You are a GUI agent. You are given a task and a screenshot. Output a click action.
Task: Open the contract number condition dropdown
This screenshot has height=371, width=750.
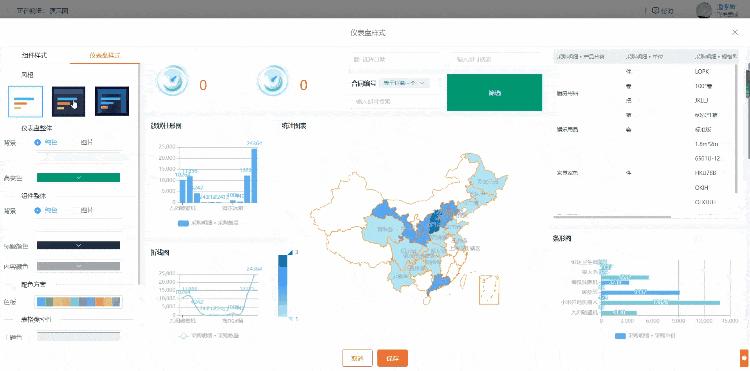pos(405,83)
